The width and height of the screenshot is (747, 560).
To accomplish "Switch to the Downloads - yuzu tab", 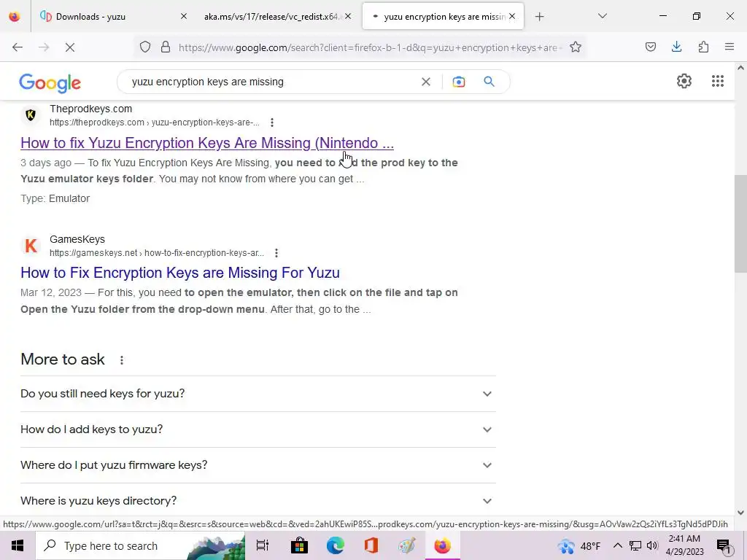I will coord(112,17).
